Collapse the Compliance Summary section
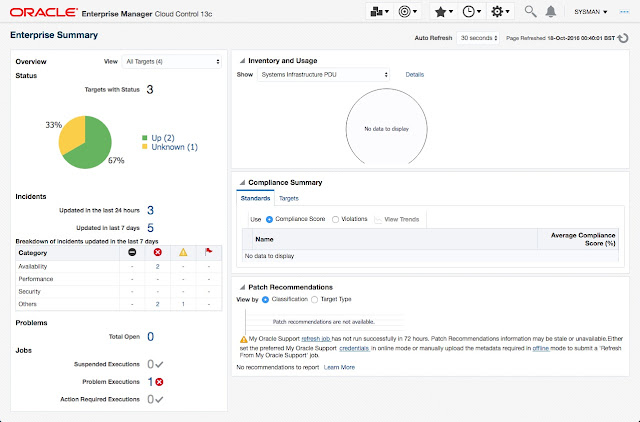Viewport: 640px width, 422px height. click(242, 182)
